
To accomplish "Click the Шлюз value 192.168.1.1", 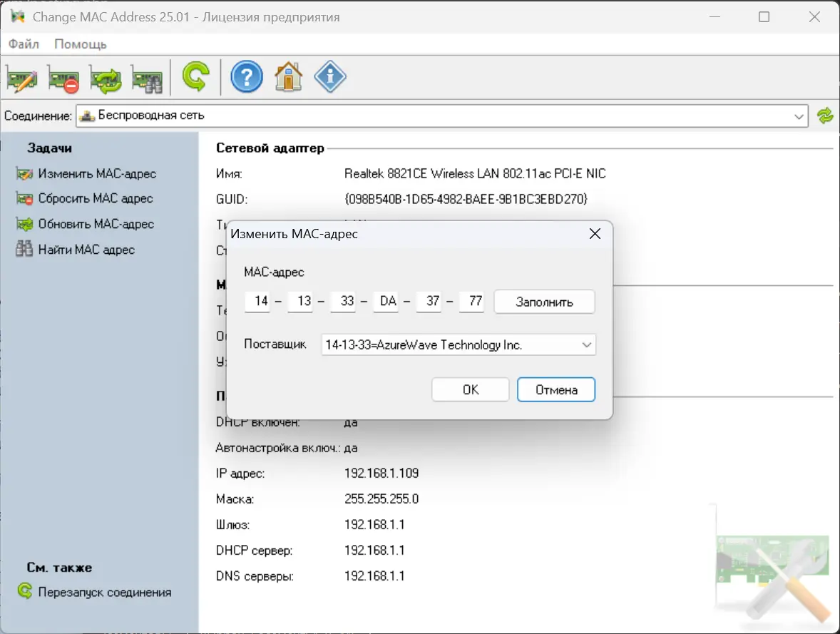I will tap(374, 525).
